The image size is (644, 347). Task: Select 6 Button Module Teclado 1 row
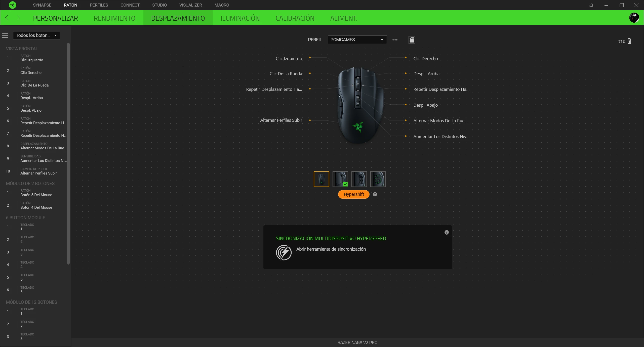(x=34, y=227)
